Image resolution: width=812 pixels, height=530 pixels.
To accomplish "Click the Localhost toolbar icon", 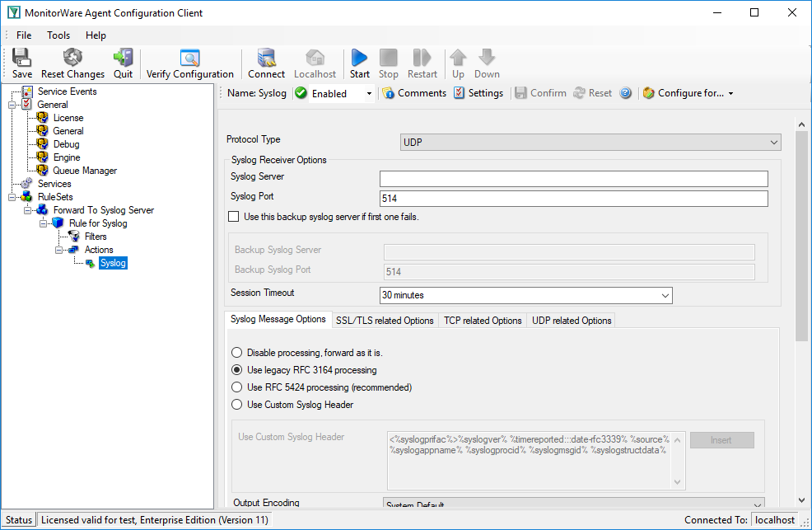I will pyautogui.click(x=315, y=63).
